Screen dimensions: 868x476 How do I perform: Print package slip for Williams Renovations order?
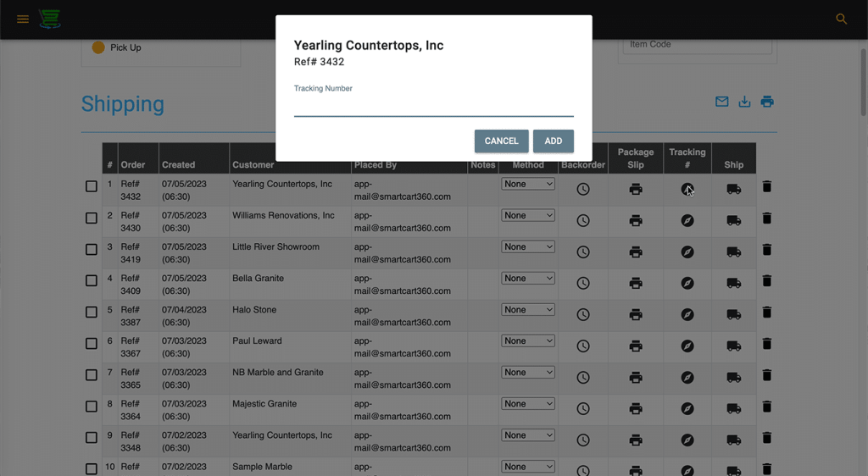[636, 220]
